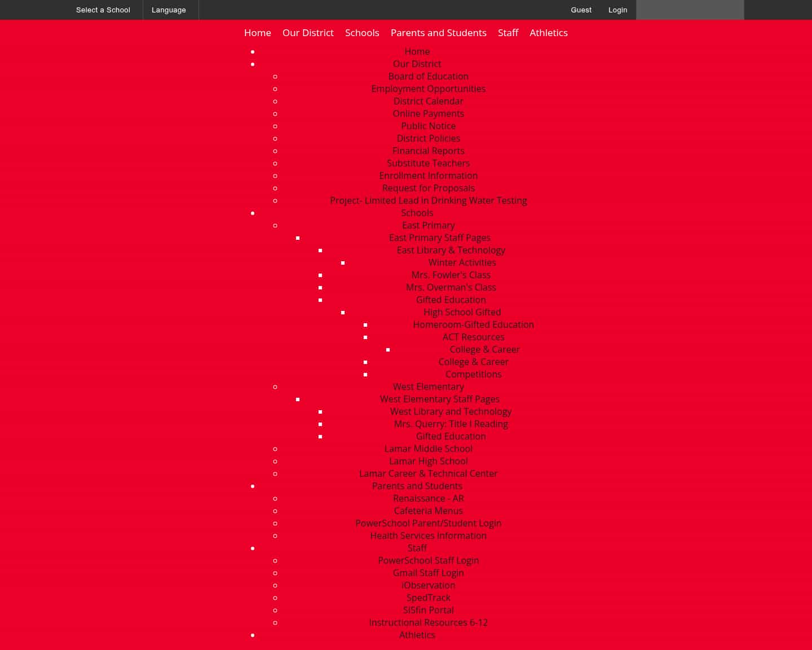Click the search field in the top bar
Viewport: 812px width, 650px height.
point(690,10)
